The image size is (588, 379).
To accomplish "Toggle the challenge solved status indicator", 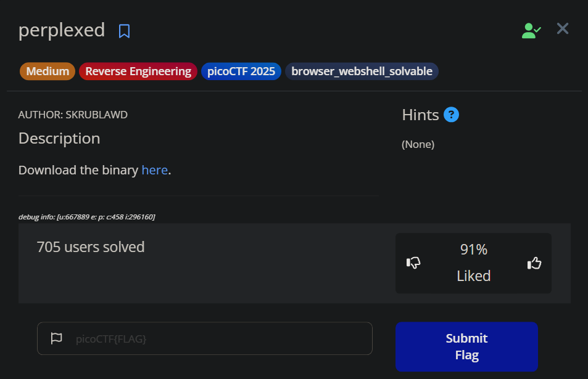I will pos(531,30).
